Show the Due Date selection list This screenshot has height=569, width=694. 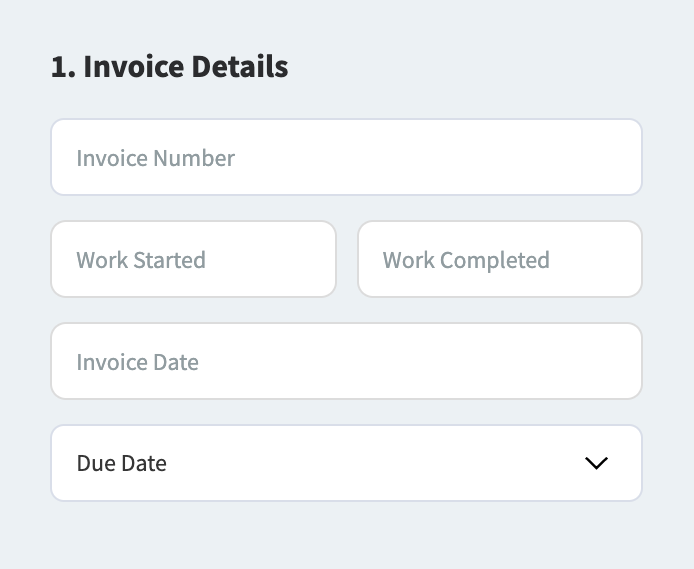pos(346,463)
